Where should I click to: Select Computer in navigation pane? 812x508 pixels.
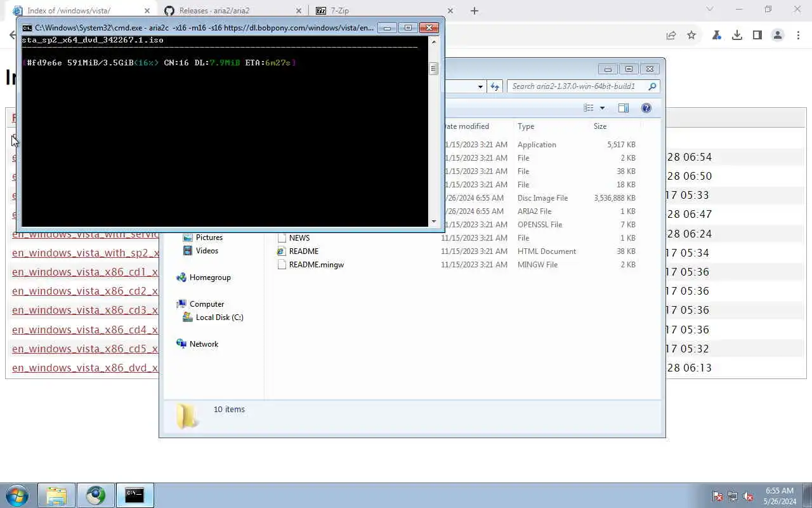(x=207, y=304)
